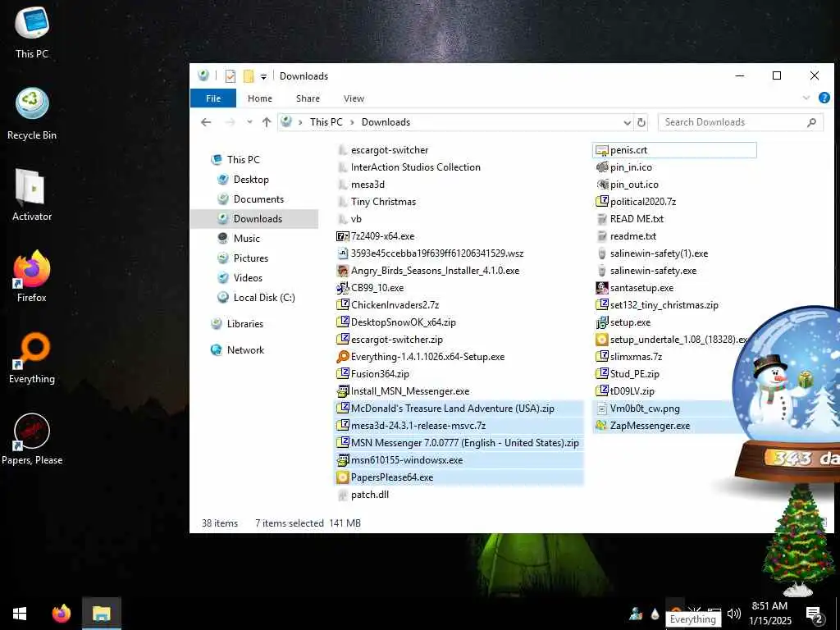Open the volume control in system tray
Image resolution: width=840 pixels, height=630 pixels.
click(734, 614)
